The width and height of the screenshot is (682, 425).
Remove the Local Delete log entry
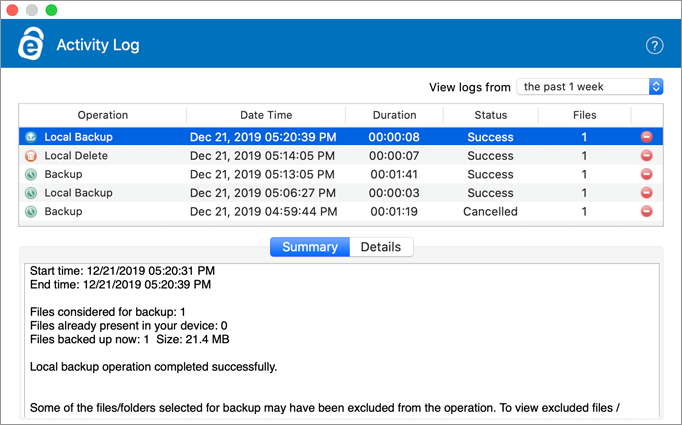coord(646,155)
